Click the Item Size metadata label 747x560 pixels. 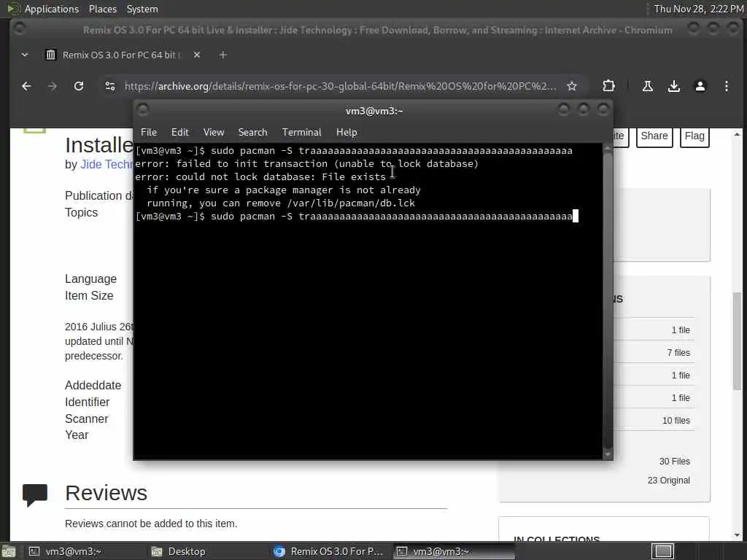(89, 296)
